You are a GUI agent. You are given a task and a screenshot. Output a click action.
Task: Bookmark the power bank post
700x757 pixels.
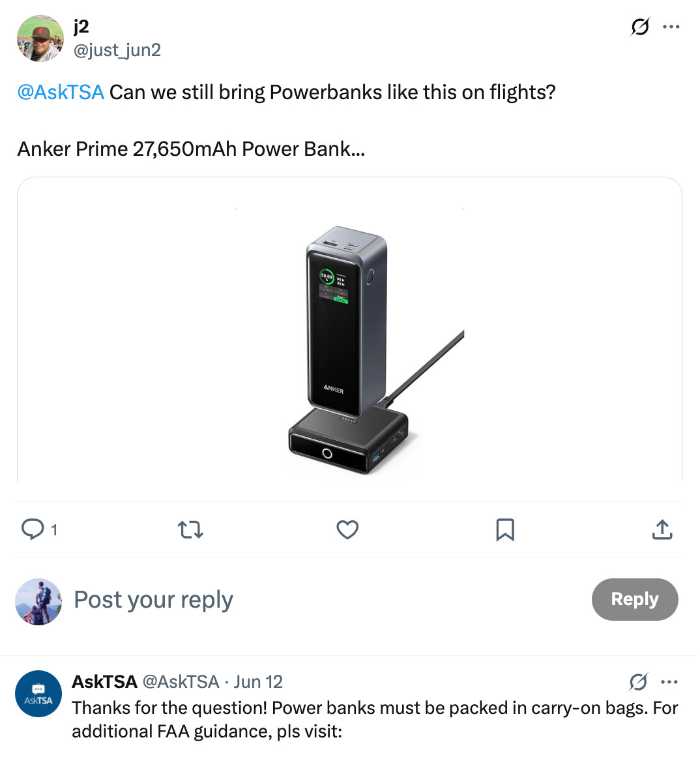pos(505,530)
